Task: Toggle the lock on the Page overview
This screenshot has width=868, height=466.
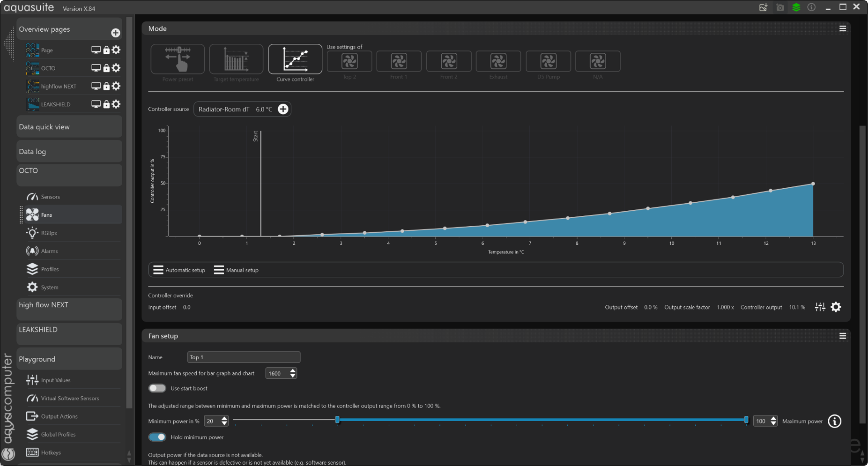Action: [x=107, y=50]
